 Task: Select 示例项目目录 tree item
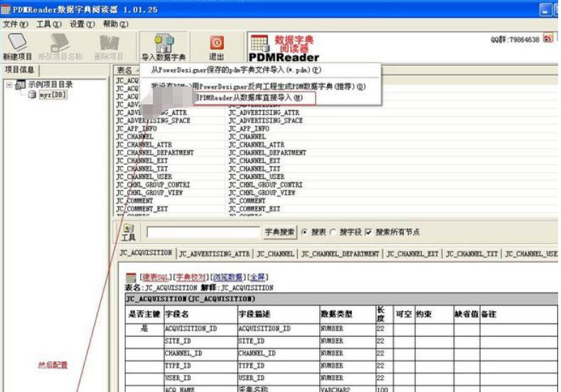[x=50, y=85]
